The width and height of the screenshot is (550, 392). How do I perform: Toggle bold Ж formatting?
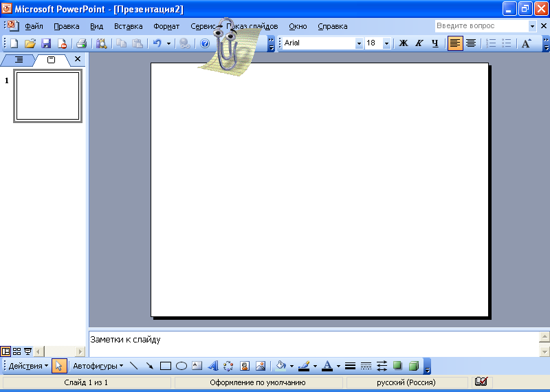click(404, 43)
